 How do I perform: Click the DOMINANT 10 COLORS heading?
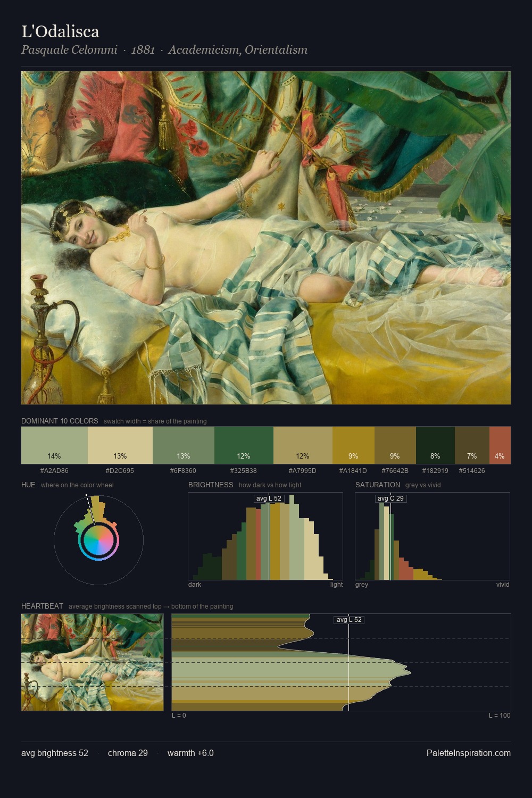[60, 421]
